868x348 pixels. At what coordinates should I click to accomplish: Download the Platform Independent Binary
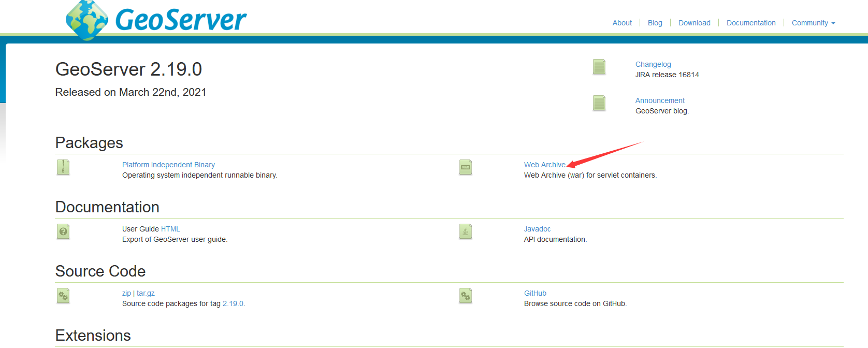(x=168, y=165)
